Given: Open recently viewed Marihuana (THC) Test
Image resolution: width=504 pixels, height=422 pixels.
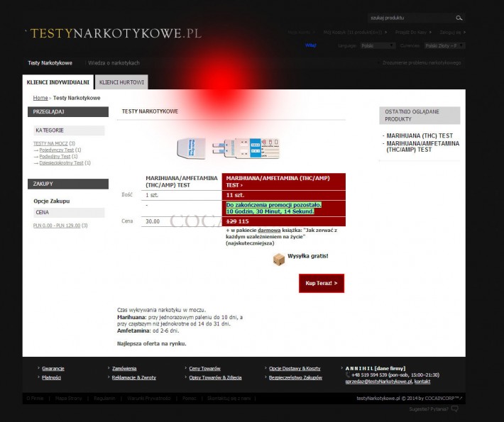Looking at the screenshot, I should 420,135.
